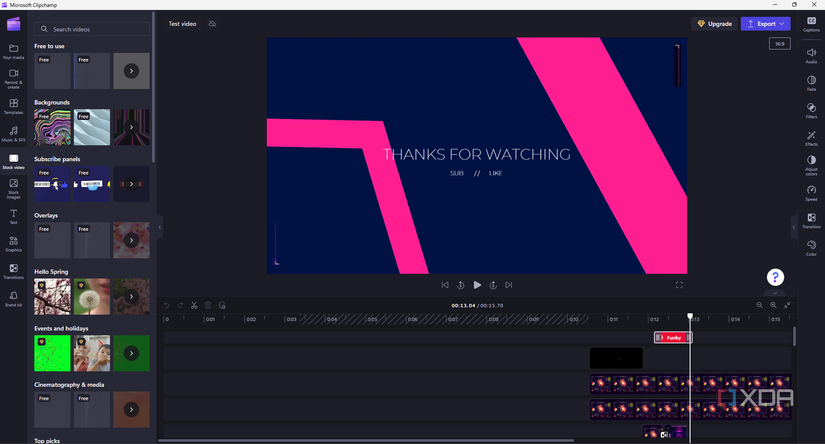
Task: Click the duplicate clip icon
Action: click(x=222, y=305)
